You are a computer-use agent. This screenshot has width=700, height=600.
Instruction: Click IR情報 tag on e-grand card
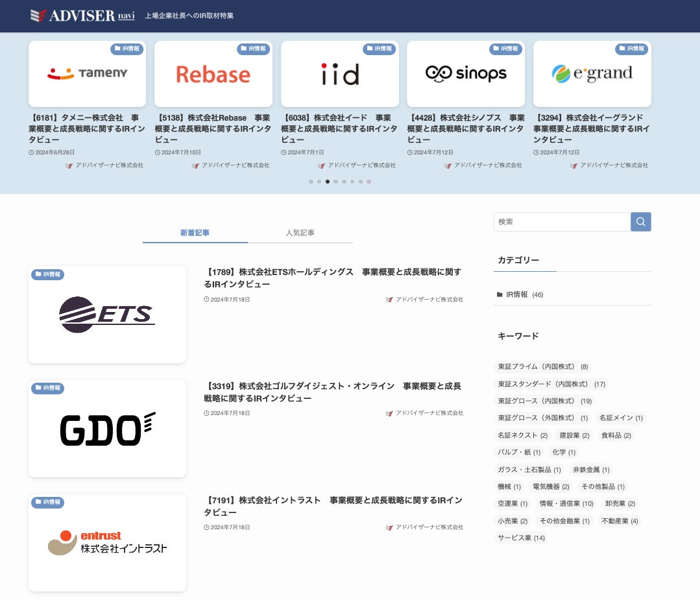pyautogui.click(x=632, y=49)
